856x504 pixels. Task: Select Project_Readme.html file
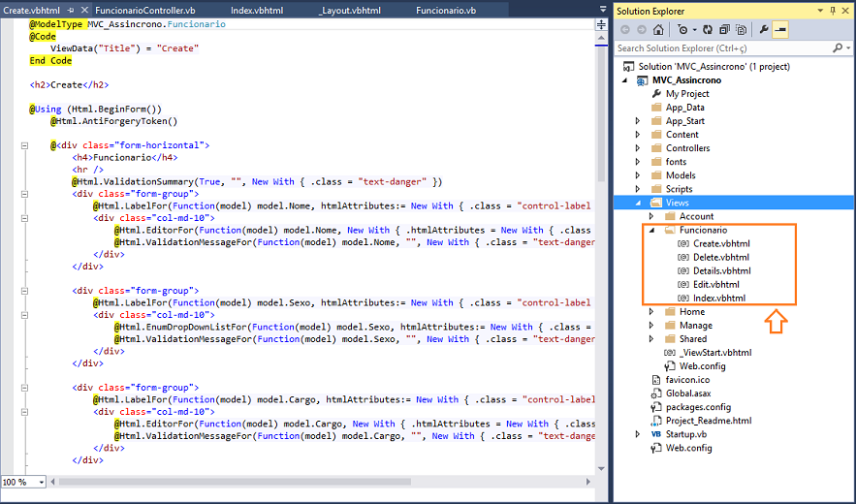coord(708,421)
